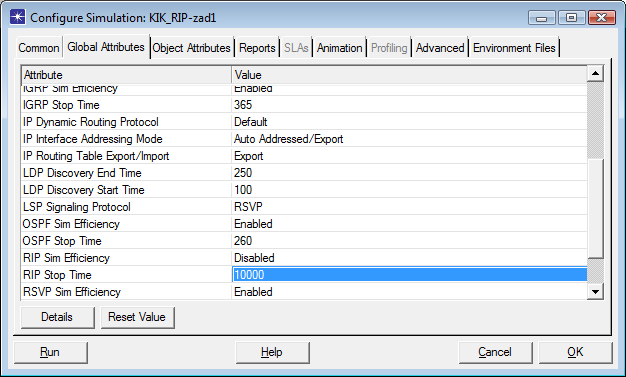Maximize the Configure Simulation window

point(572,18)
